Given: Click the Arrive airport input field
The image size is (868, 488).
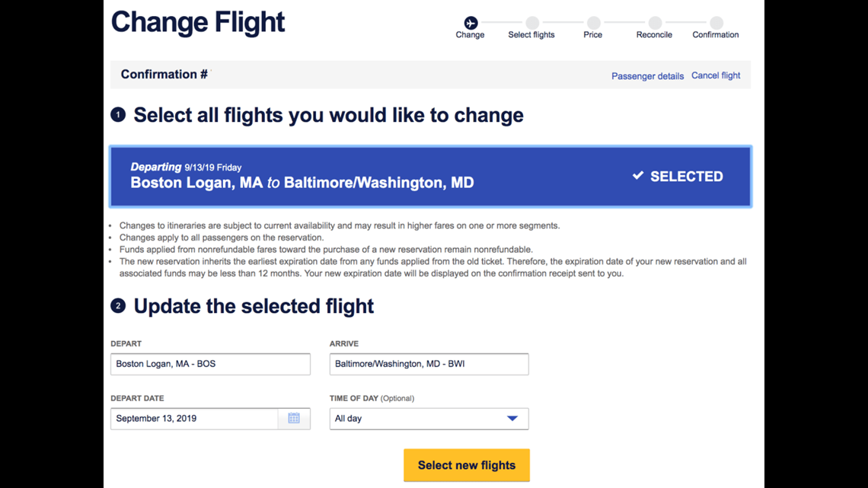Looking at the screenshot, I should point(429,364).
